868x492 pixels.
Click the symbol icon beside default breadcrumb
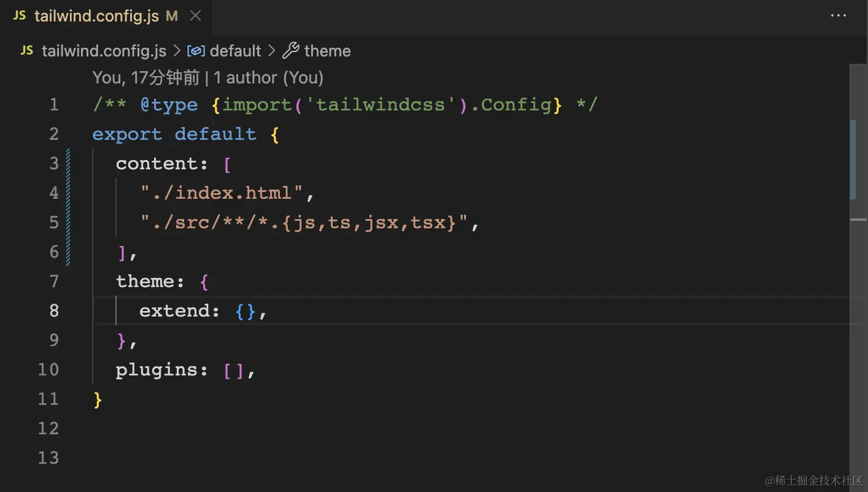point(196,51)
